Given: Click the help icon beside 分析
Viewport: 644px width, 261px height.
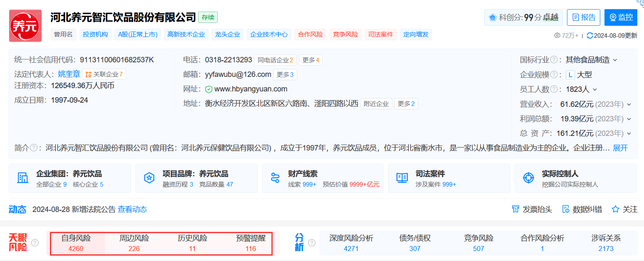Looking at the screenshot, I should point(311,243).
